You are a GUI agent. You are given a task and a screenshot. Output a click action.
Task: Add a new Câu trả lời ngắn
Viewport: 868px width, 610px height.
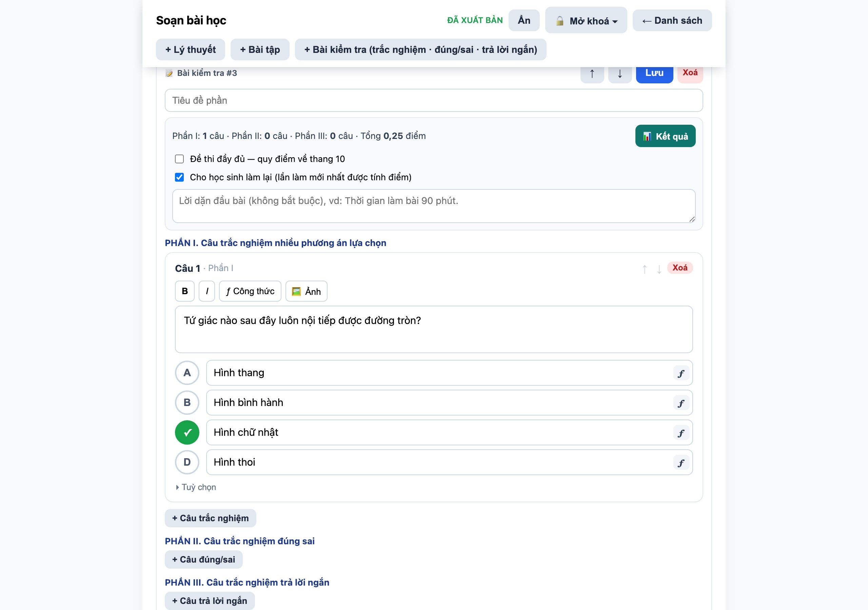pyautogui.click(x=210, y=601)
